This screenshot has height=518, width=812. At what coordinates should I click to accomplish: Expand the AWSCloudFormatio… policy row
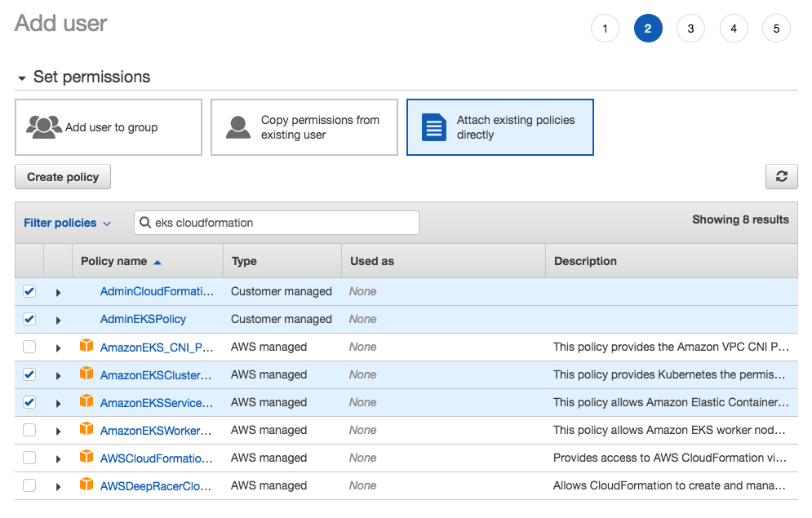[x=58, y=459]
